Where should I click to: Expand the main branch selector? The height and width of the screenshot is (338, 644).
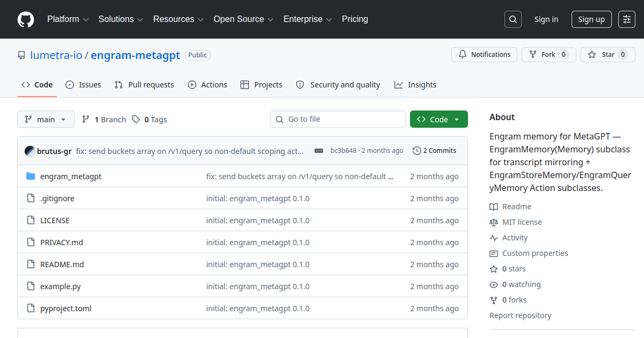coord(46,119)
